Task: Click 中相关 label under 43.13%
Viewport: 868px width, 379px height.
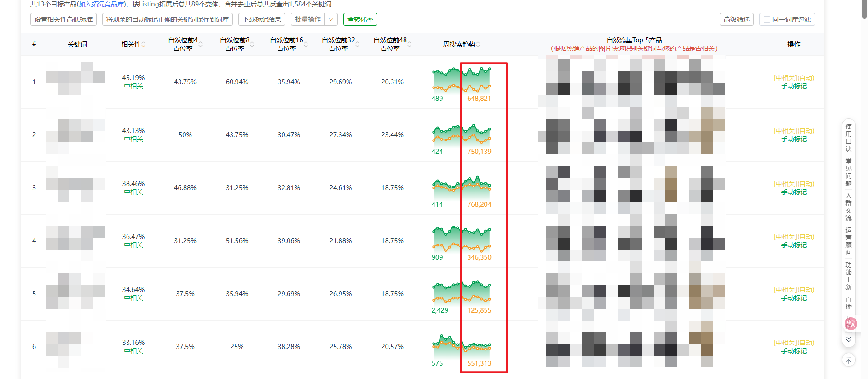Action: (133, 139)
